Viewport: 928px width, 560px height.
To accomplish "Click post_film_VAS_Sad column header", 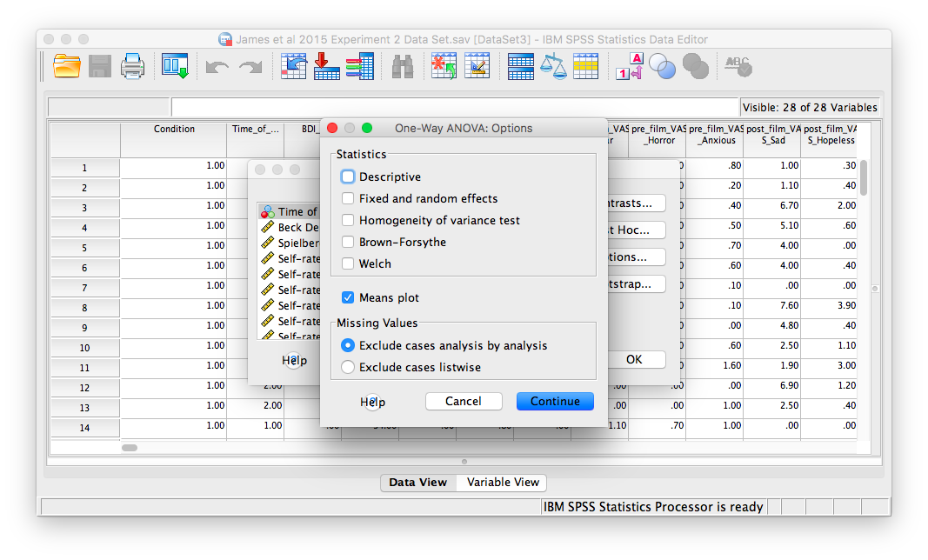I will click(x=772, y=140).
